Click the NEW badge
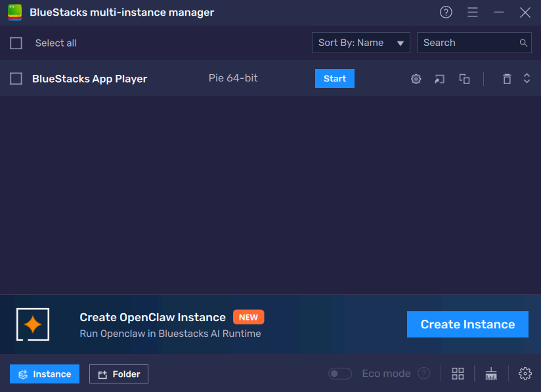Viewport: 541px width, 392px height. pyautogui.click(x=248, y=317)
